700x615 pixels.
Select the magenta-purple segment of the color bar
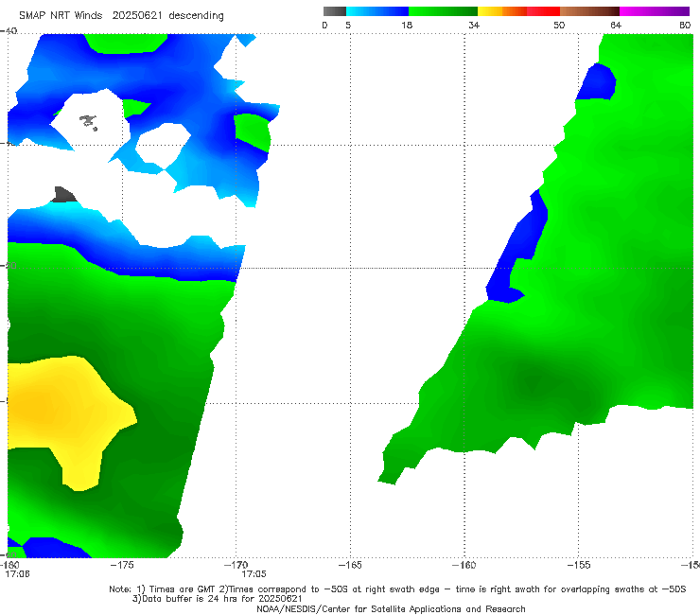[x=655, y=11]
